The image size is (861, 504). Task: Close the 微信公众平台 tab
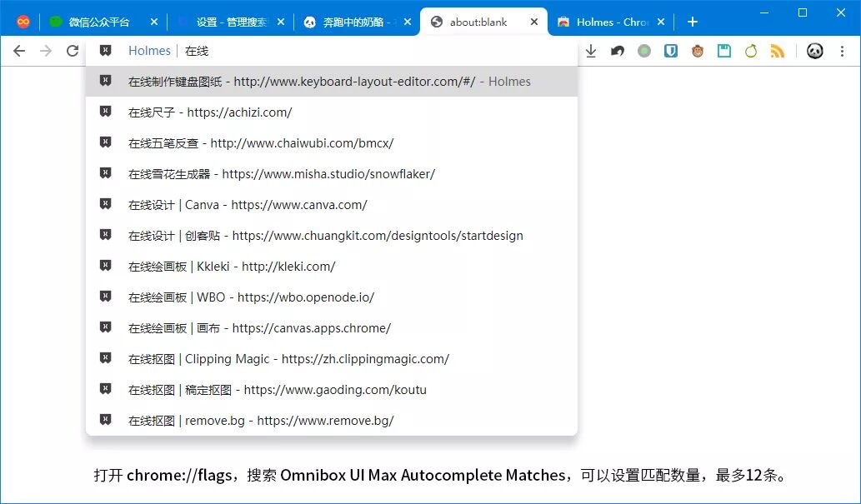tap(154, 22)
